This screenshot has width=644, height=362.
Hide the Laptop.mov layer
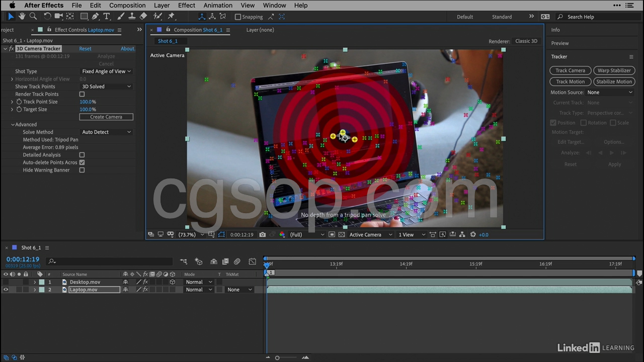[x=6, y=290]
